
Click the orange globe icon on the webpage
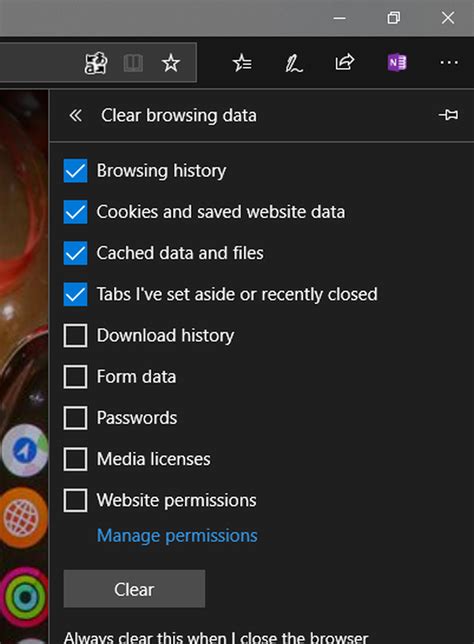click(23, 518)
